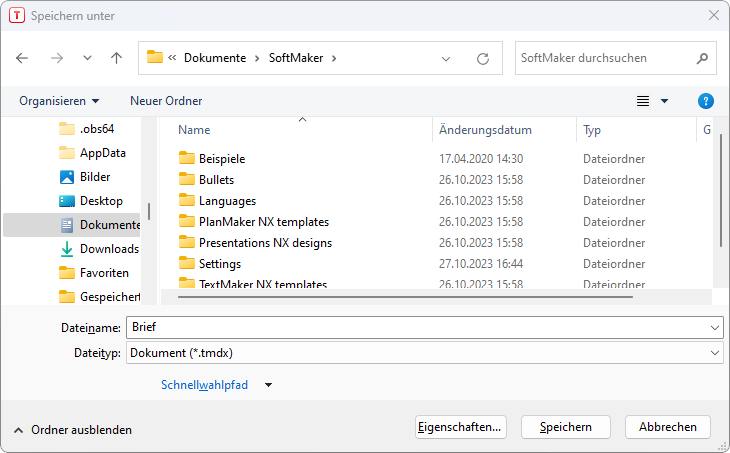
Task: Collapse folders with Ordner ausblenden
Action: pos(73,430)
